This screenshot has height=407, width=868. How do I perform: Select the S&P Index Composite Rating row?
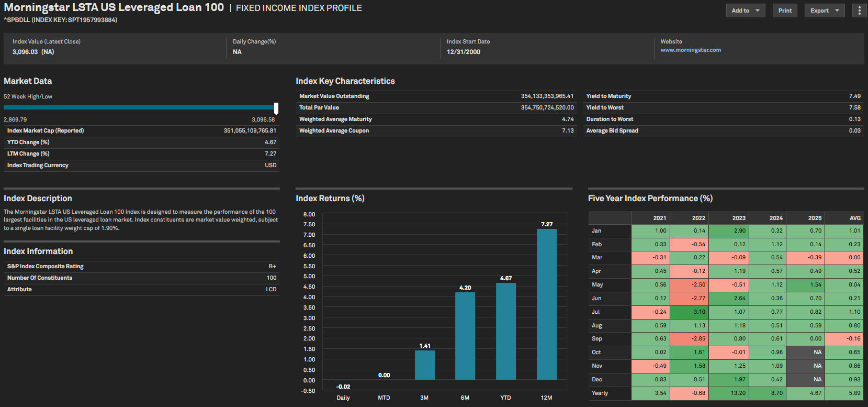coord(141,267)
